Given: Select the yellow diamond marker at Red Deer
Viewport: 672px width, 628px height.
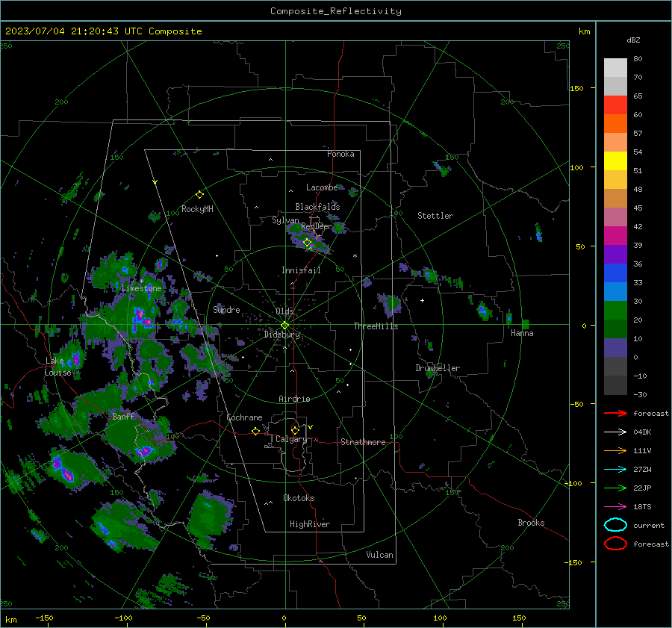Looking at the screenshot, I should [x=308, y=243].
